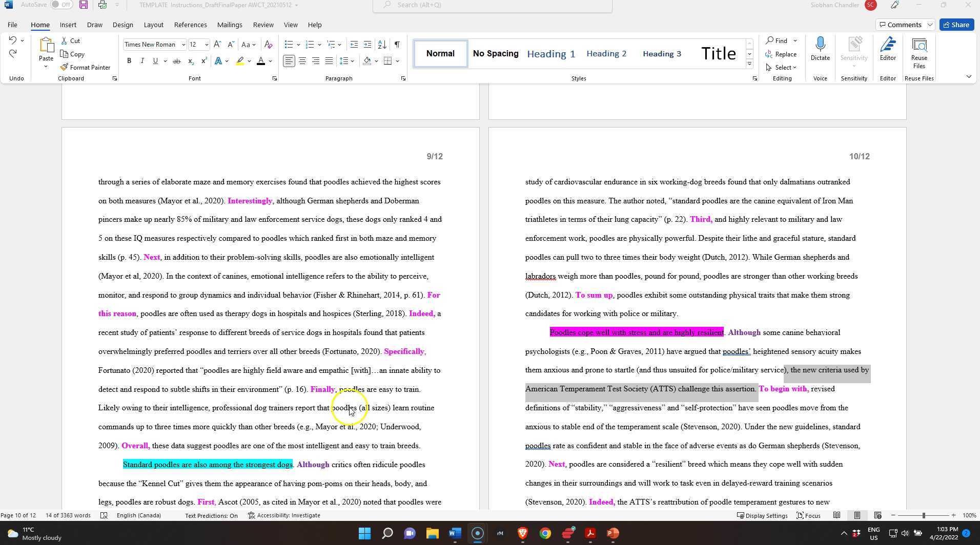Decrease paragraph indent
The image size is (980, 545).
click(x=354, y=45)
